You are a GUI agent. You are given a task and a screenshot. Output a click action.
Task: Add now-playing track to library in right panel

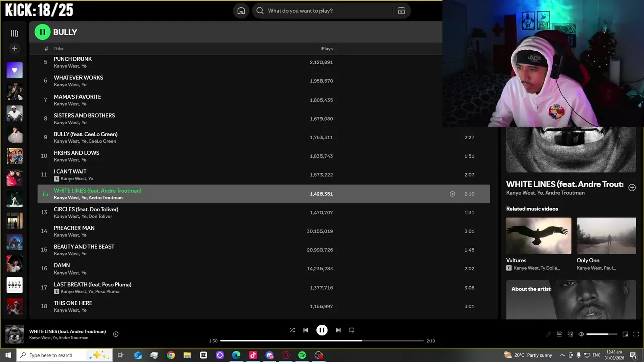point(632,188)
